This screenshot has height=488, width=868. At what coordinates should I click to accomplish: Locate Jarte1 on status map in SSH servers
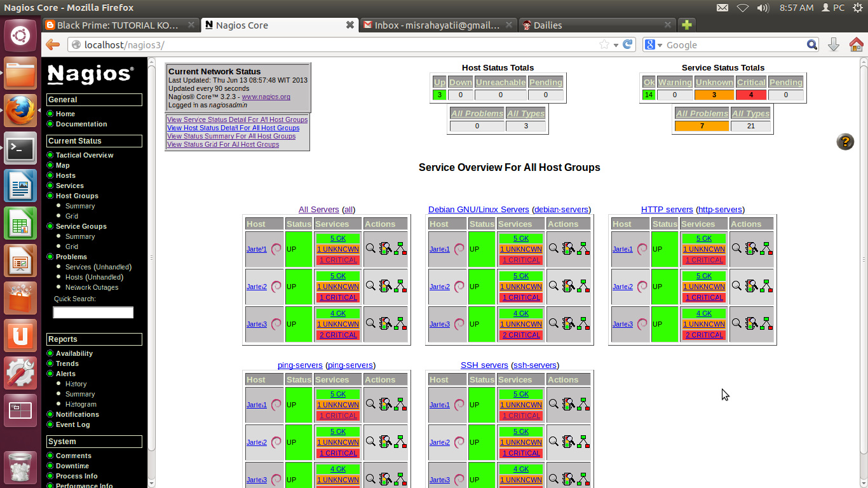tap(583, 404)
